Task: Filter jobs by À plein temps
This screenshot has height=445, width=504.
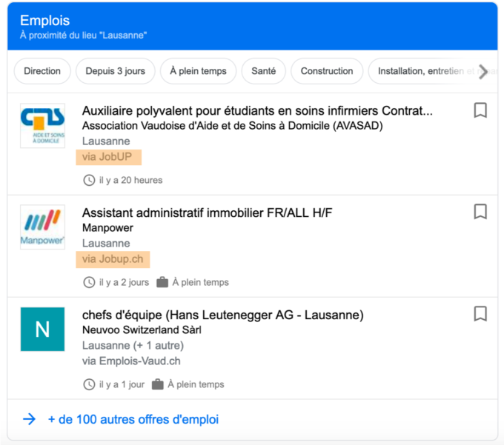Action: click(198, 71)
